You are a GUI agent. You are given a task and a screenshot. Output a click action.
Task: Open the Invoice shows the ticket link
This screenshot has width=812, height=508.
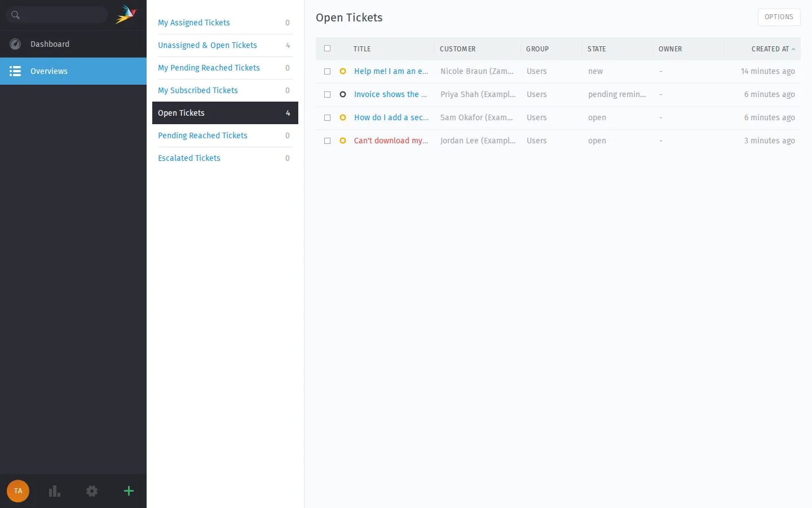(x=391, y=94)
